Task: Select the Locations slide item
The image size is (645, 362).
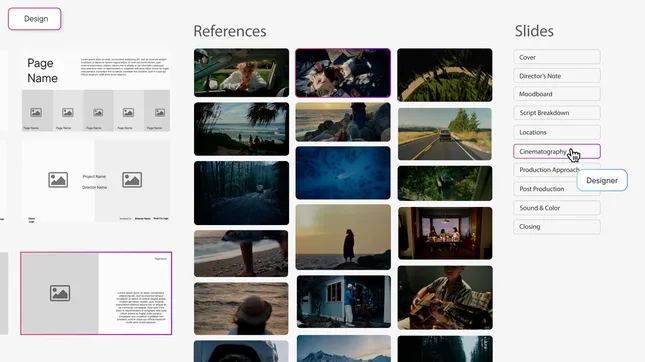Action: point(557,132)
